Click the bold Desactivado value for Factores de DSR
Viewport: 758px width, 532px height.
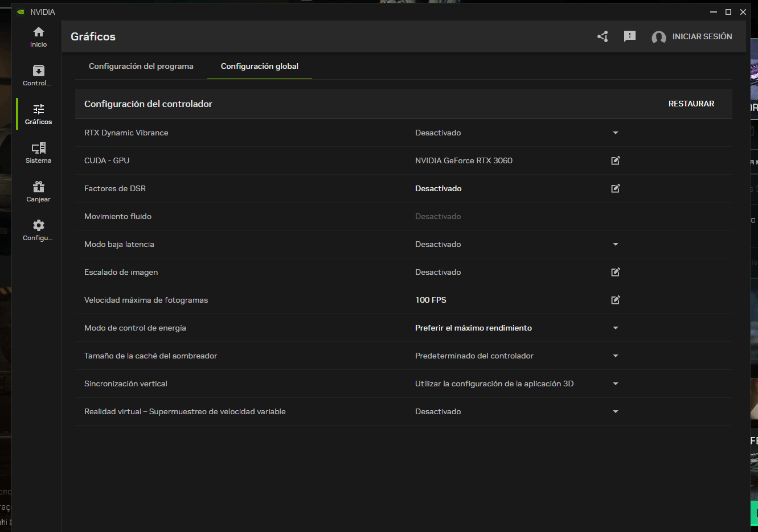coord(439,188)
